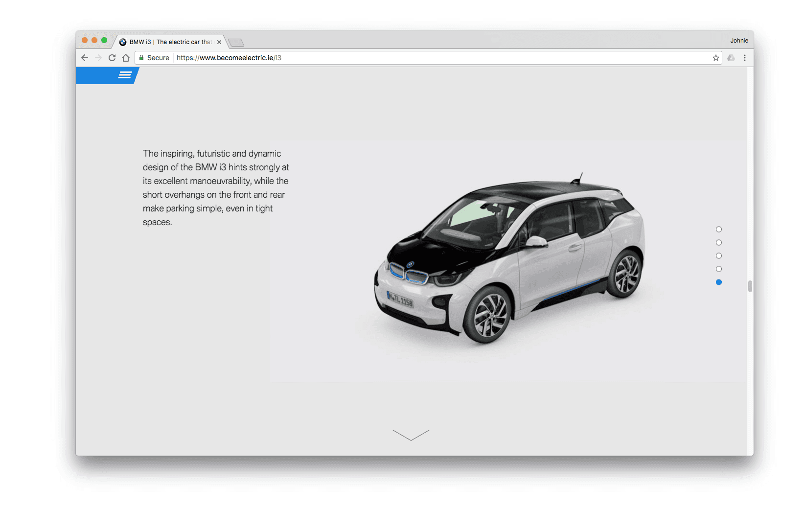Jump to the fourth section dot
This screenshot has width=805, height=532.
719,269
